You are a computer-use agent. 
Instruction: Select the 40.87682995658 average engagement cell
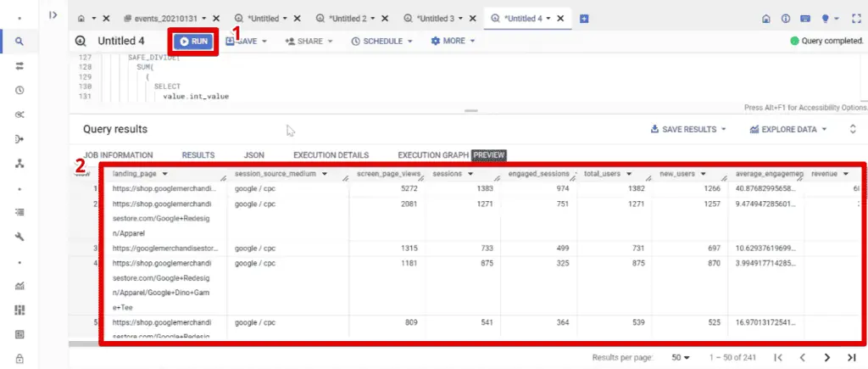pos(766,188)
